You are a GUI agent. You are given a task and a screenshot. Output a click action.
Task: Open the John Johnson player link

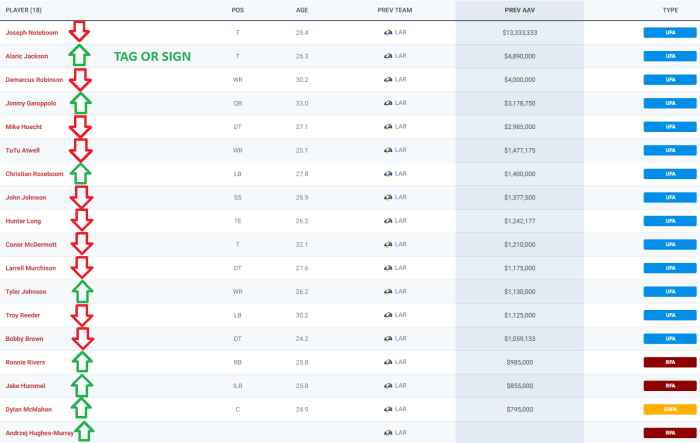[27, 197]
